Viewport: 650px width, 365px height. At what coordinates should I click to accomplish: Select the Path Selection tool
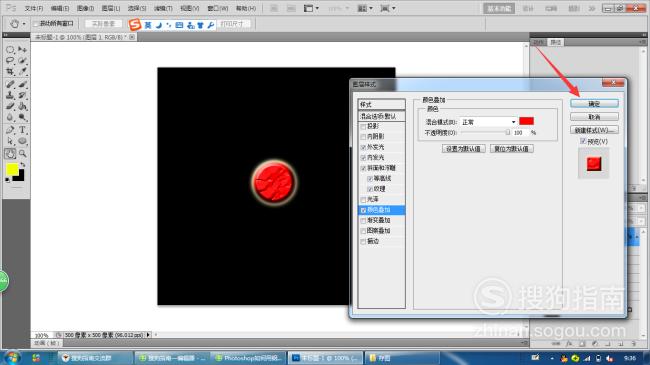(x=10, y=141)
